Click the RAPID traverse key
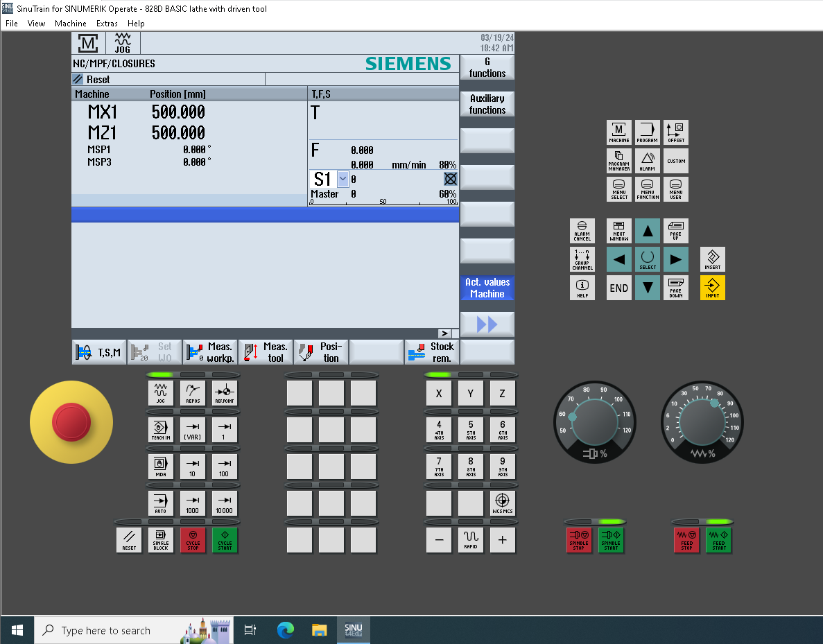 tap(471, 539)
